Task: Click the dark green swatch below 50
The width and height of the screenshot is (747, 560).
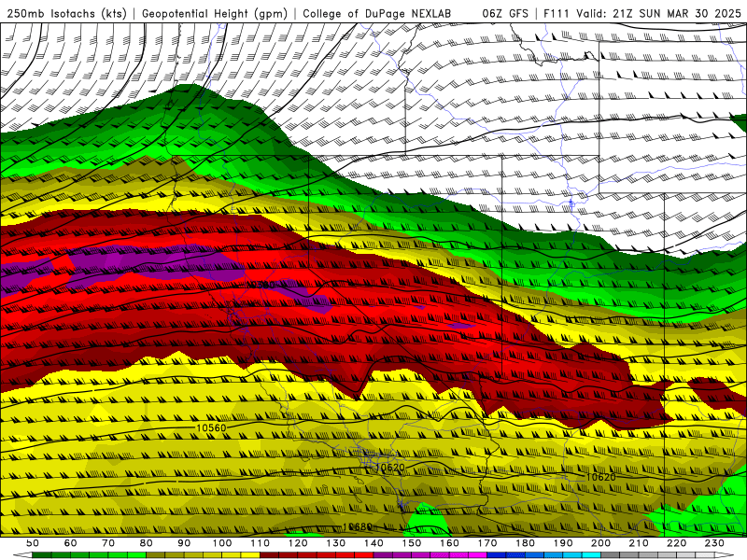Action: (x=42, y=555)
